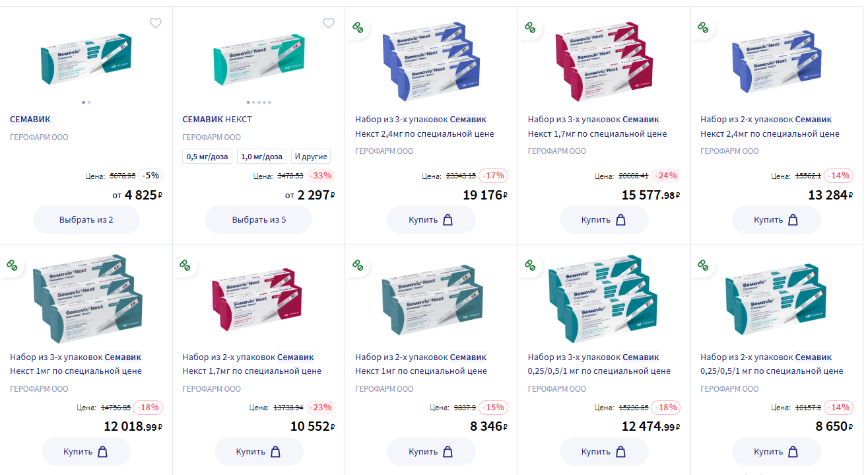Open Выбрать из 5 options for СЕМАВИК НЕКСТ

point(259,219)
